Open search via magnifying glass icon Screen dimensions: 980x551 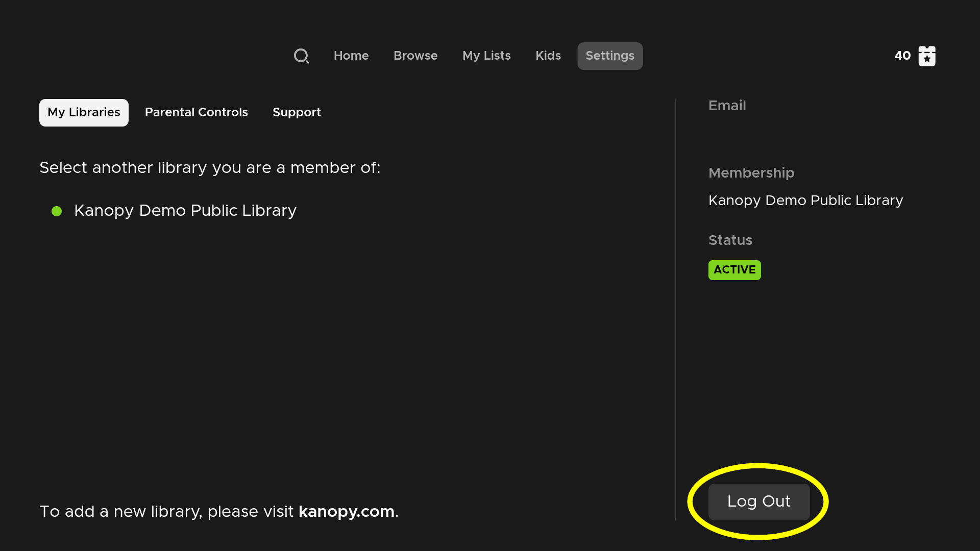301,56
